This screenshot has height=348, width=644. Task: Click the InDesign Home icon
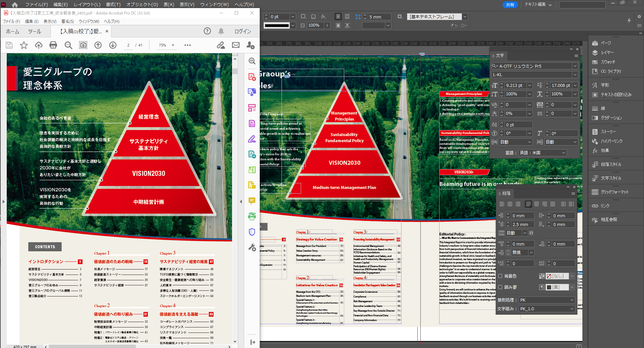click(14, 5)
